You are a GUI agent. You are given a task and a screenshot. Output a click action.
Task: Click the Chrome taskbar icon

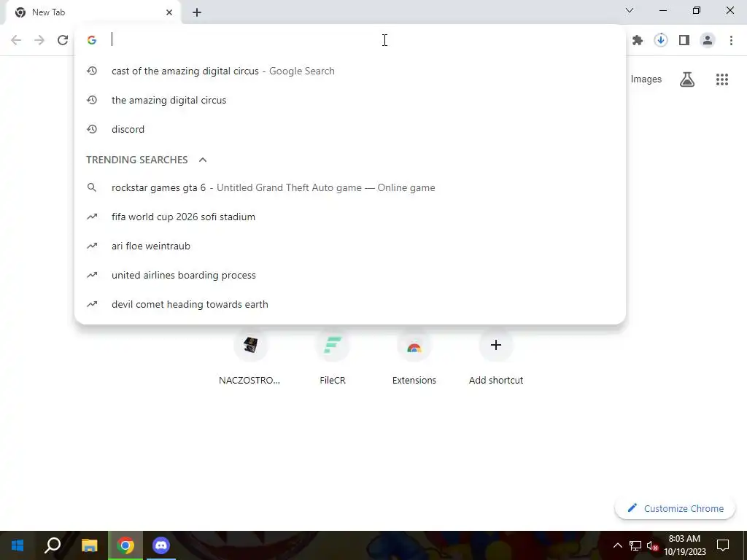click(x=125, y=545)
